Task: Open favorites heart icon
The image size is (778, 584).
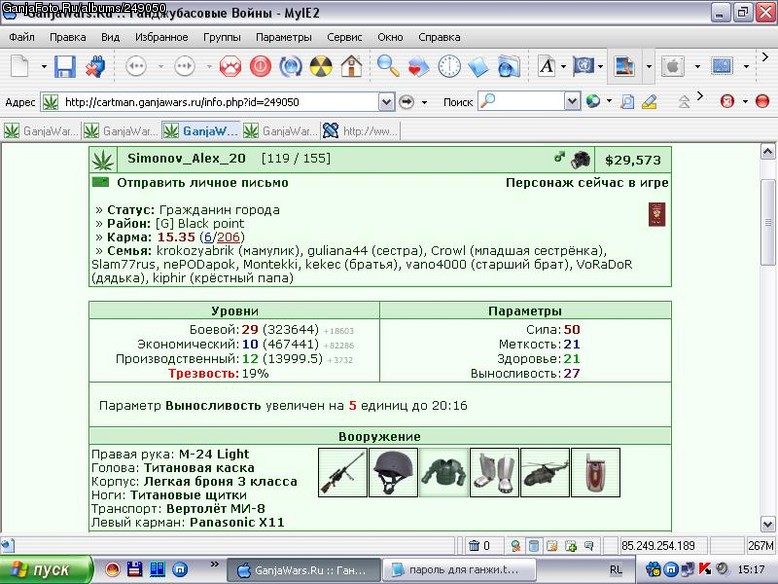Action: [418, 66]
